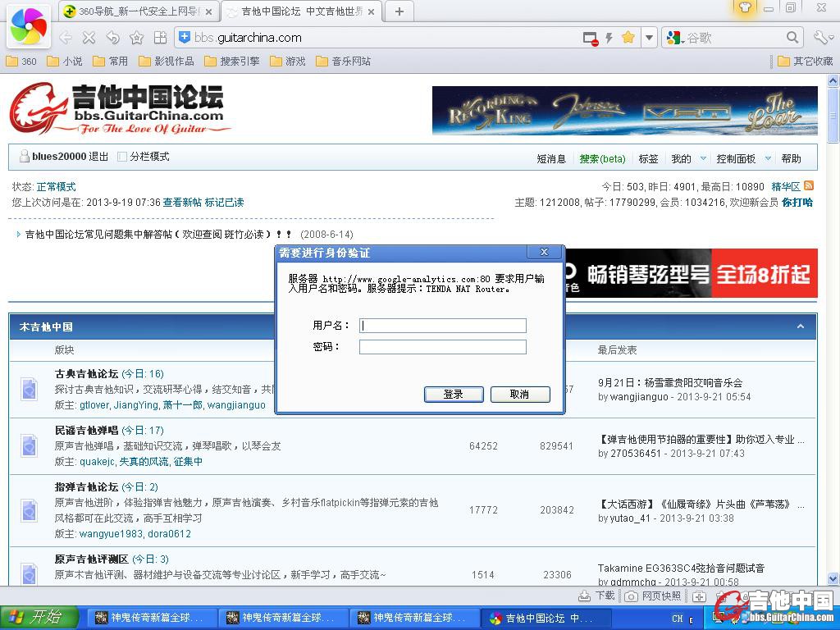Click the search magnifier icon in search box
Screen dimensions: 840x630
[792, 38]
